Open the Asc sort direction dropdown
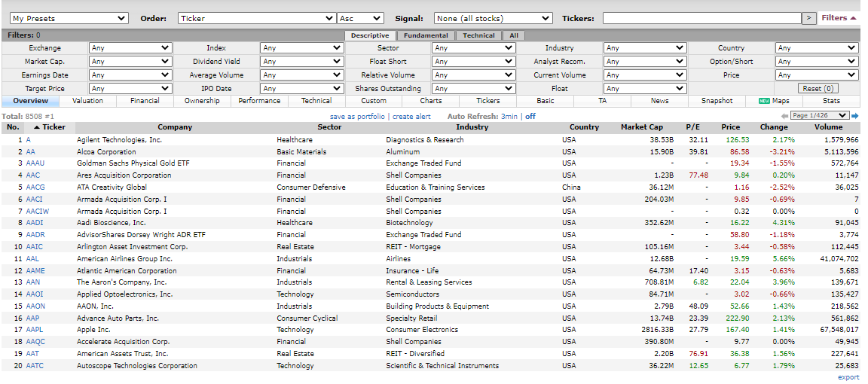This screenshot has height=384, width=868. [x=360, y=18]
